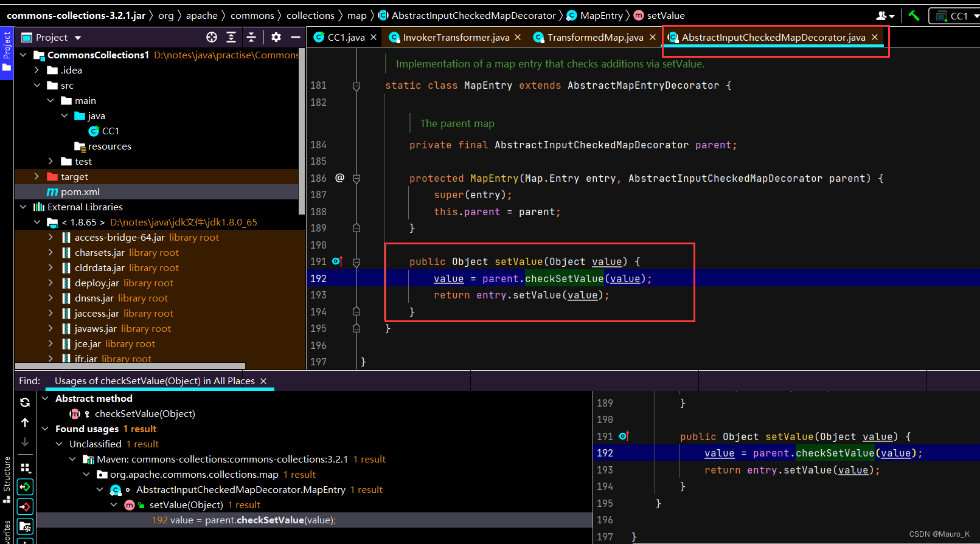Click checkSetValue call on editor line 192
The image size is (980, 544).
564,278
